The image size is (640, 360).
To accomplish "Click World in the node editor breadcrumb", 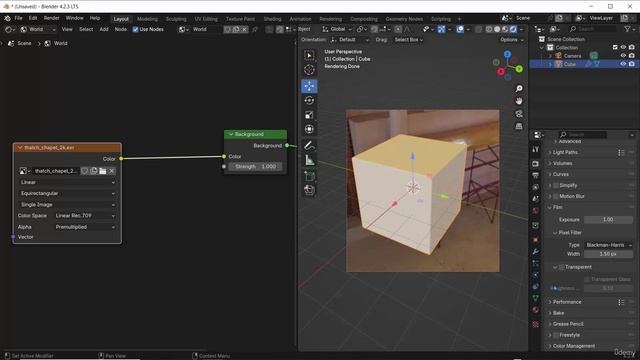I will (60, 43).
